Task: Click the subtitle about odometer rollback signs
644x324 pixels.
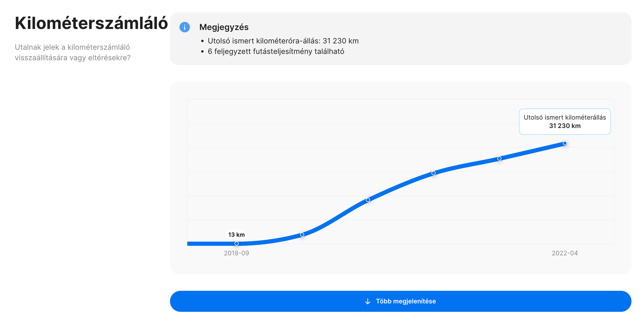Action: (72, 52)
